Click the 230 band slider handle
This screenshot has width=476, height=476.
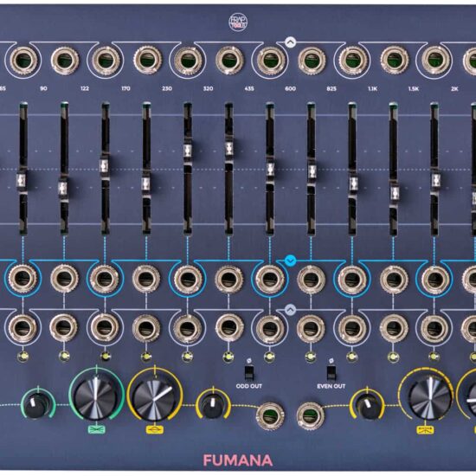click(188, 151)
